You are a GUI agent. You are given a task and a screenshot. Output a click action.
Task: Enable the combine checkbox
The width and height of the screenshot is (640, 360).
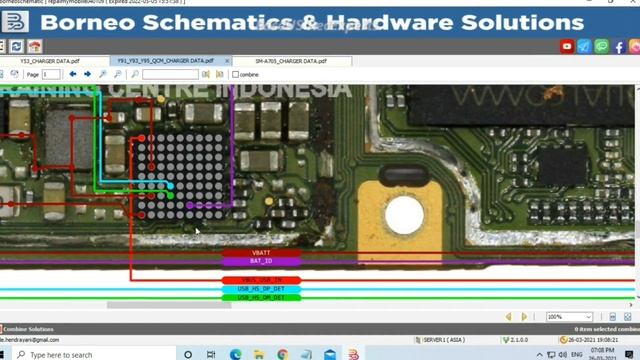[x=236, y=75]
